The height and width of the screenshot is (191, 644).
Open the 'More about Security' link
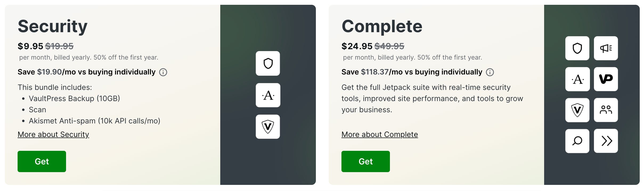tap(53, 135)
